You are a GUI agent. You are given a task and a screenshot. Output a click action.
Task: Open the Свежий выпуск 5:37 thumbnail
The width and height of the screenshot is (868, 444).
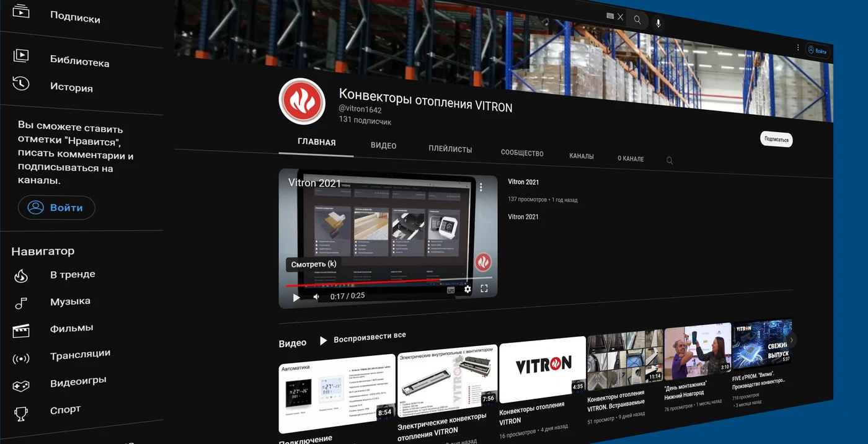(x=762, y=342)
